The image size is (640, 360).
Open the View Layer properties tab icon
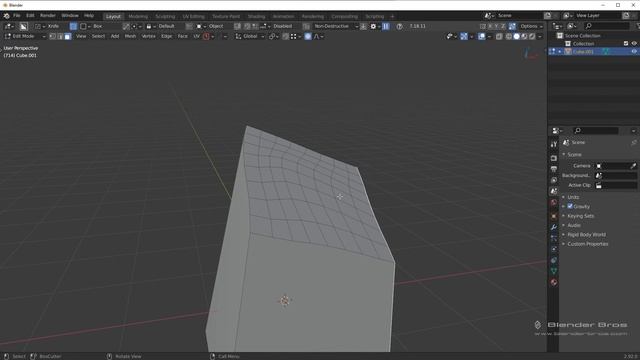click(x=553, y=180)
